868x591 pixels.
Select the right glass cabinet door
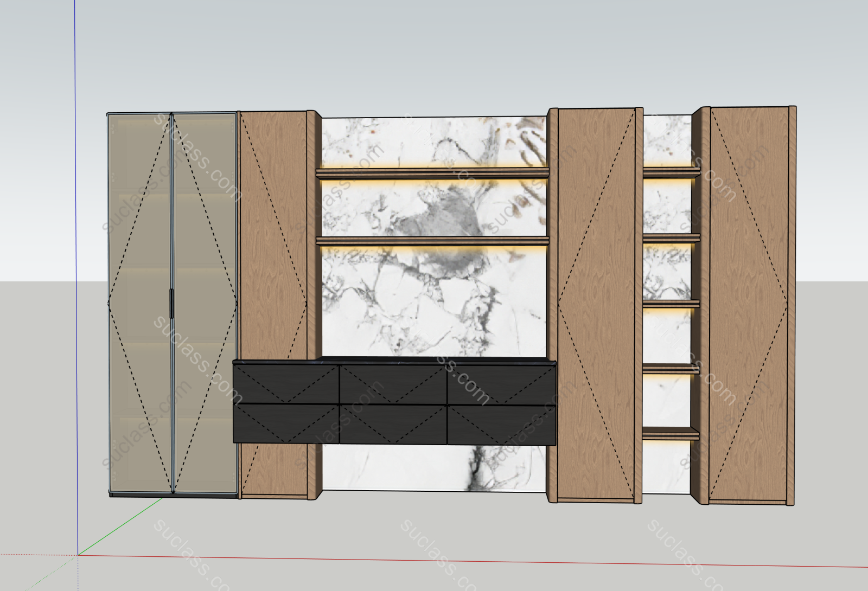point(205,304)
